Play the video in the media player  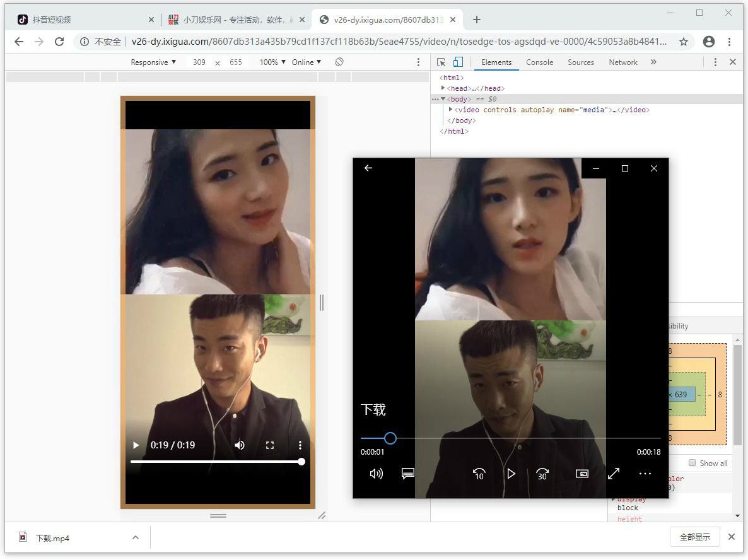(511, 474)
